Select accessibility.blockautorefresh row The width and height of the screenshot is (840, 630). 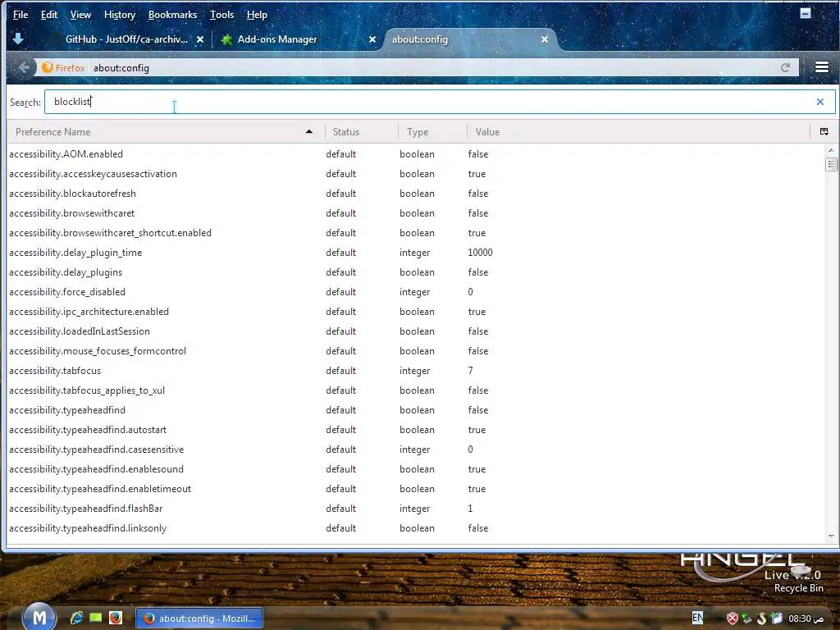416,194
